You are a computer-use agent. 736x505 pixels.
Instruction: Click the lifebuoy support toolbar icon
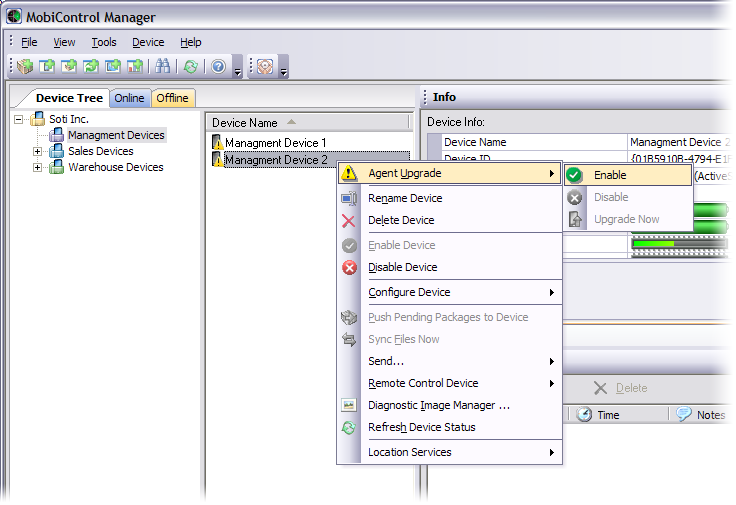[265, 66]
